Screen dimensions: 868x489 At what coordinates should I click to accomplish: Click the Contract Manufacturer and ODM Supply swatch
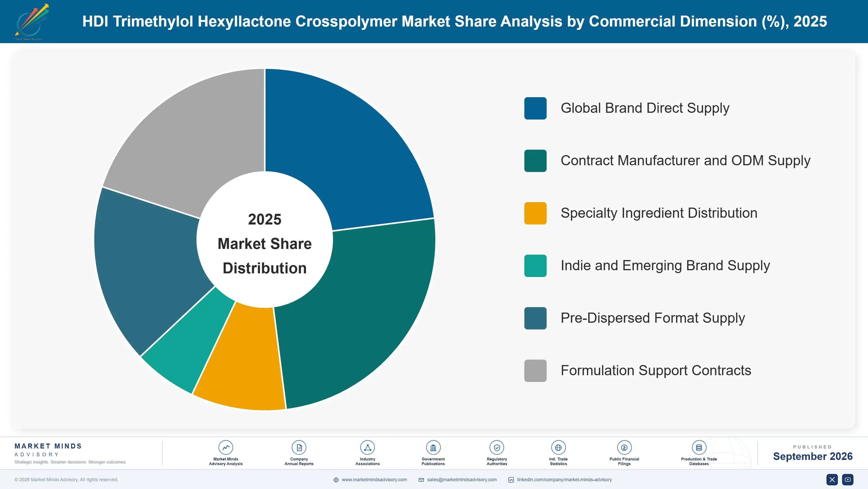535,161
